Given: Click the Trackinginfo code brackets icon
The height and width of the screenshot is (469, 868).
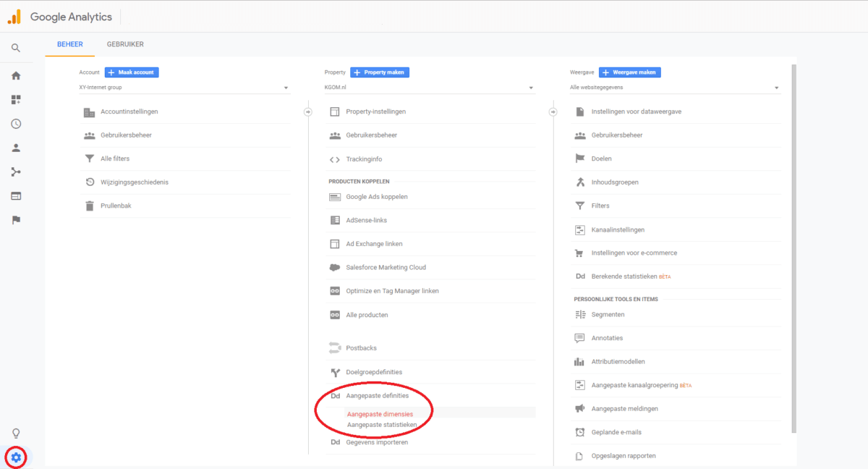Looking at the screenshot, I should (334, 159).
